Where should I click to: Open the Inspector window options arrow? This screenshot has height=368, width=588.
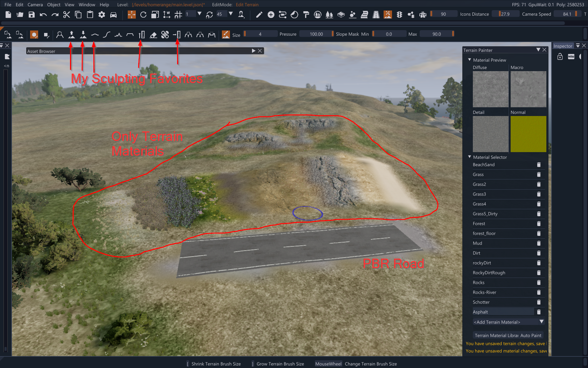(x=578, y=46)
